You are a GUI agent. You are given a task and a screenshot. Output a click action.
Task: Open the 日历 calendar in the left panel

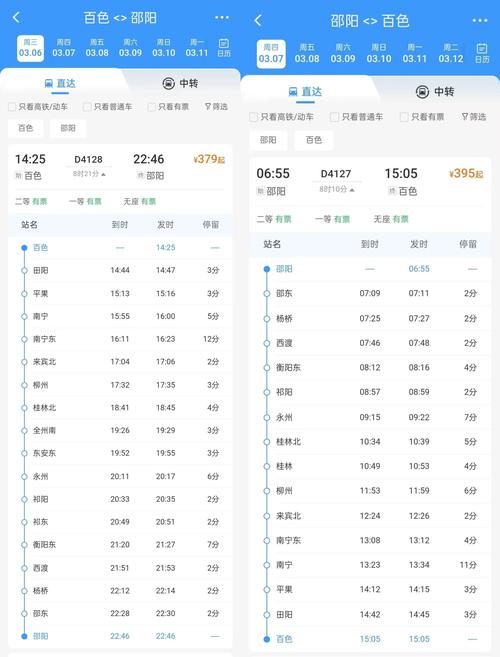coord(224,48)
